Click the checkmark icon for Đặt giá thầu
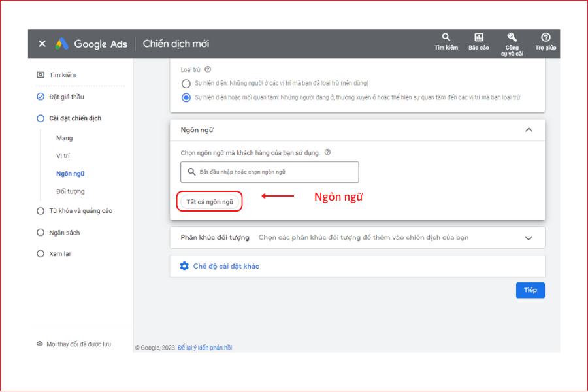Screen dimensions: 588x392 41,97
